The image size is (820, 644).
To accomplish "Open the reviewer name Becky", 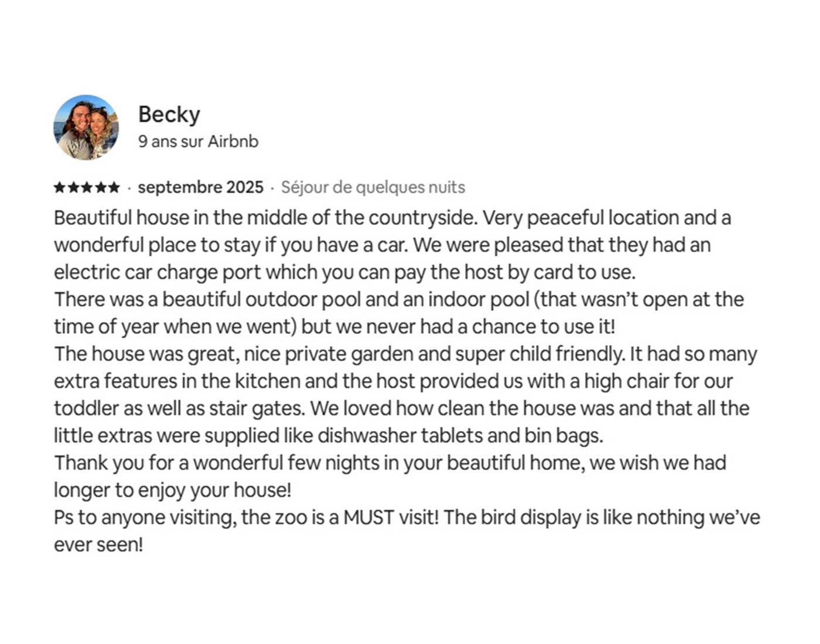I will 169,114.
